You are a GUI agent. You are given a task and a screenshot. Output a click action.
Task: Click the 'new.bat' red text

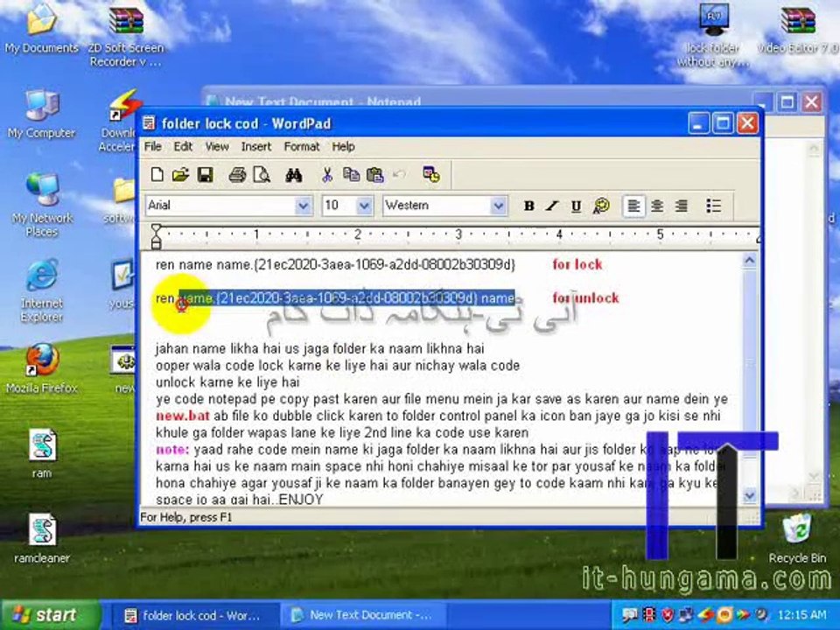pyautogui.click(x=183, y=416)
